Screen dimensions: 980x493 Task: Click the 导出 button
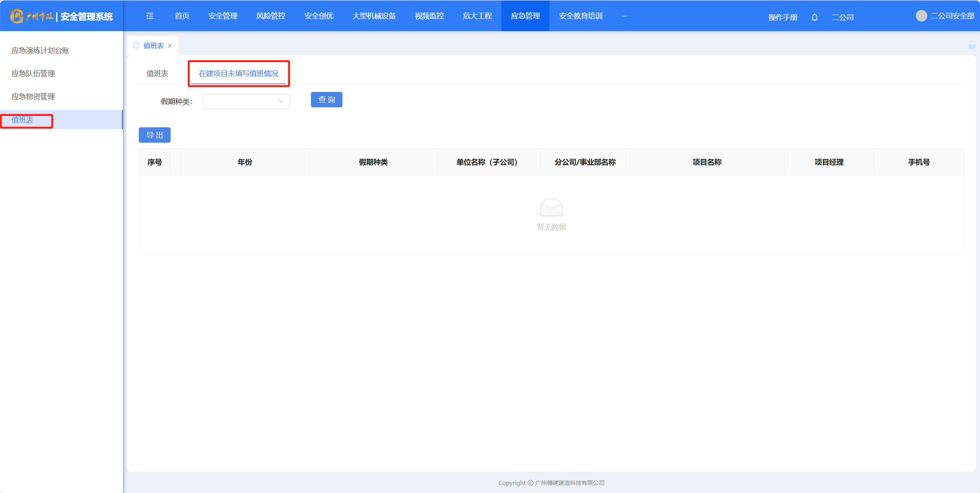[x=154, y=135]
